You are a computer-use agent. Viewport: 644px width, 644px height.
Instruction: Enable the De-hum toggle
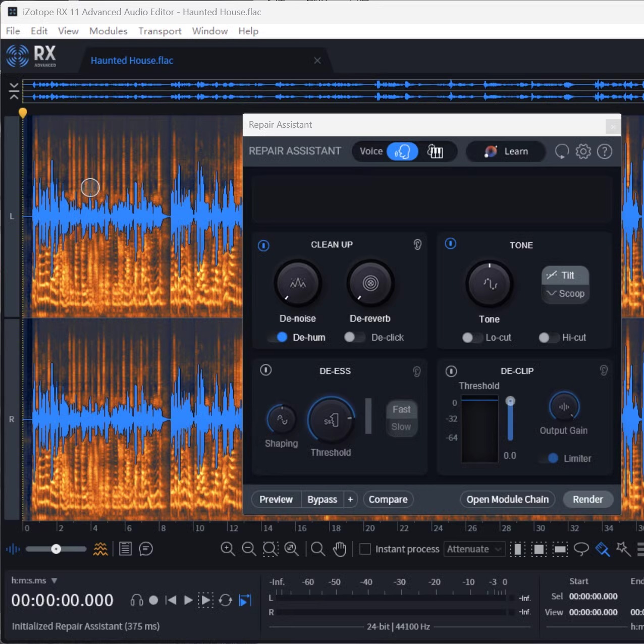click(x=281, y=337)
